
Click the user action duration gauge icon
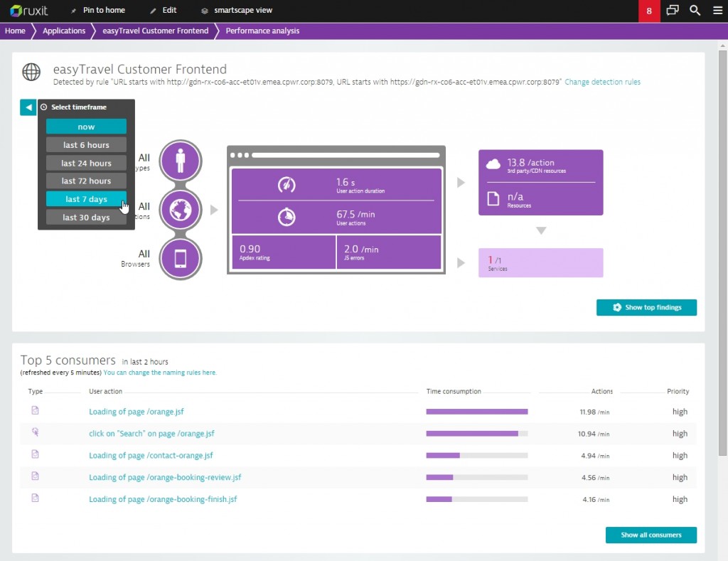(x=287, y=185)
